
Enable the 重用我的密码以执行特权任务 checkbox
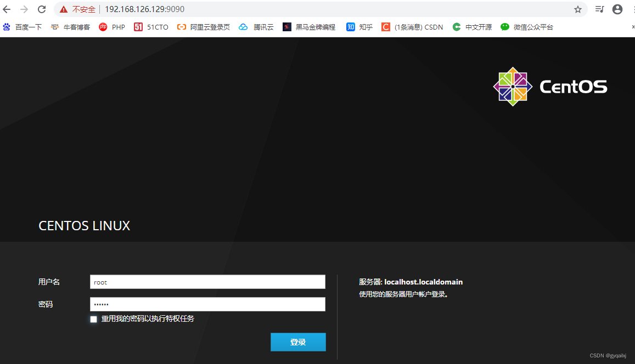(x=93, y=319)
